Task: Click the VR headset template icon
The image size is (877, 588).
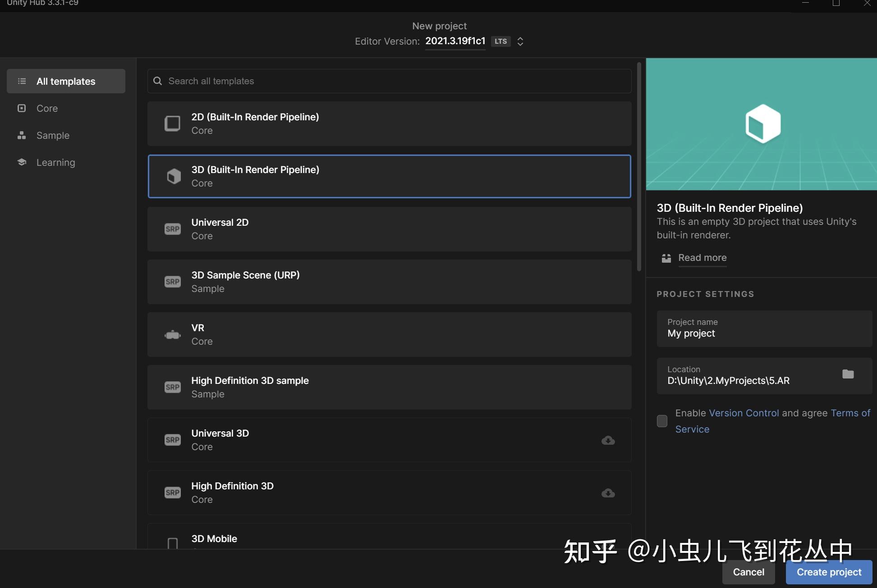Action: point(173,334)
